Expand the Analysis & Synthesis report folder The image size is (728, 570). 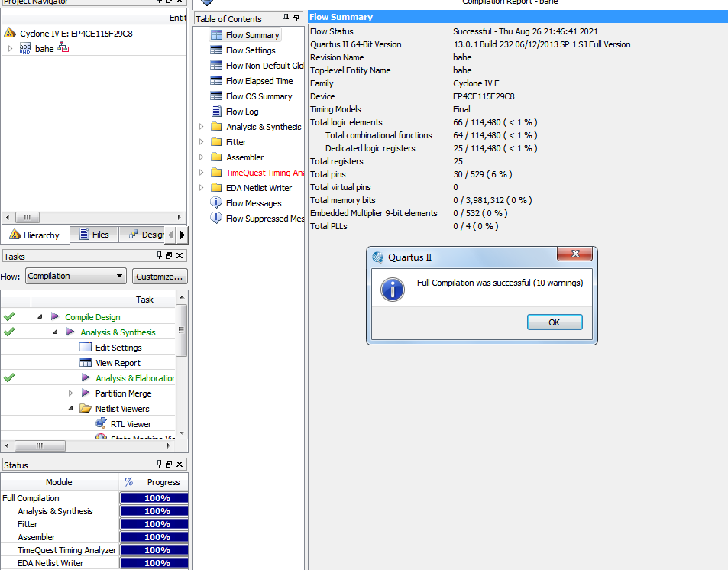click(x=201, y=126)
